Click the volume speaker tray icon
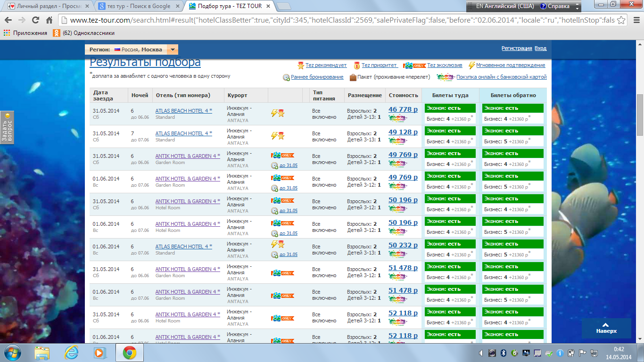This screenshot has height=362, width=644. coord(481,353)
